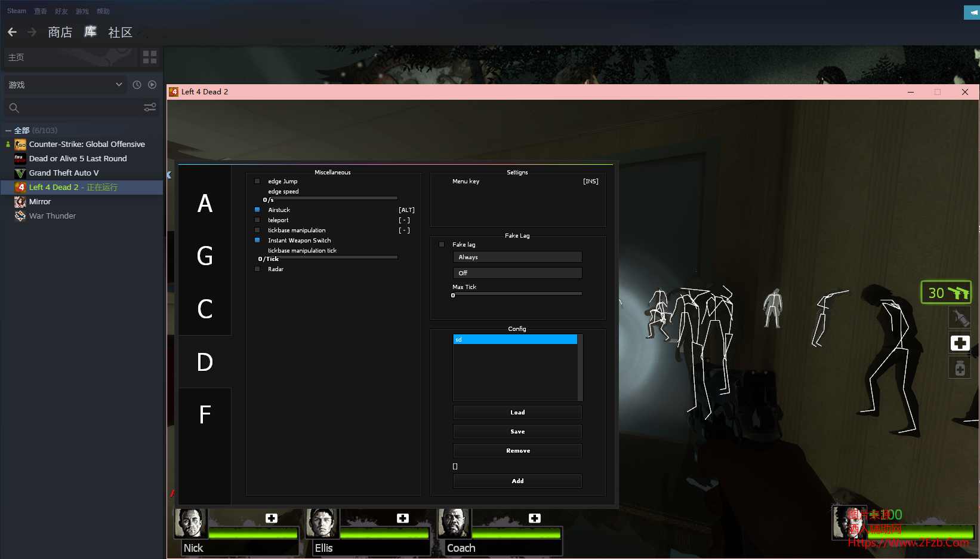The image size is (980, 559).
Task: Open the Steam store tab 商店
Action: tap(60, 32)
